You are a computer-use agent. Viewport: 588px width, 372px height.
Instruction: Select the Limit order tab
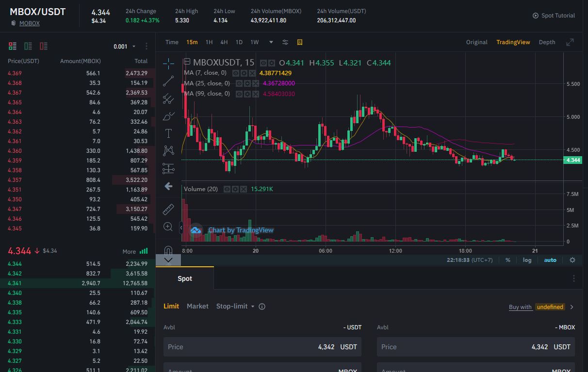(x=171, y=307)
